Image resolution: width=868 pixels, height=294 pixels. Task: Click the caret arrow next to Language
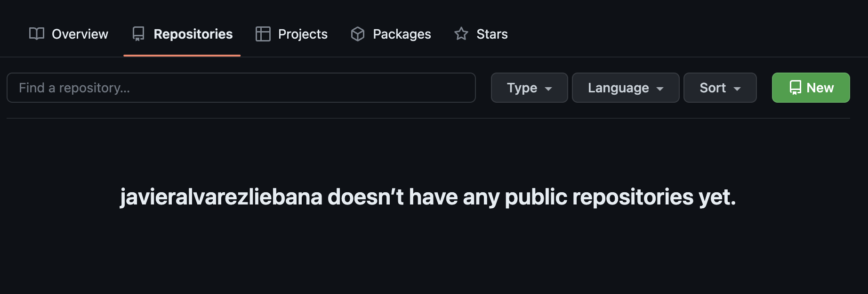pos(660,89)
